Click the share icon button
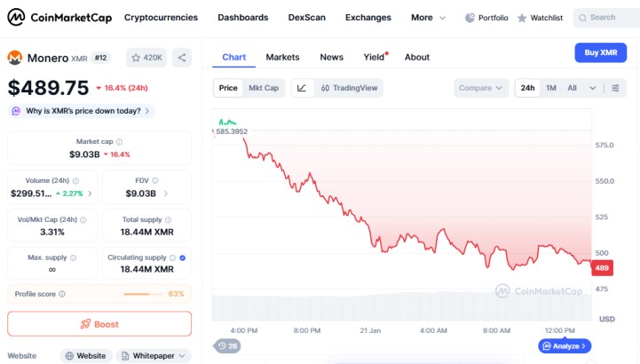The width and height of the screenshot is (640, 364). pyautogui.click(x=182, y=58)
